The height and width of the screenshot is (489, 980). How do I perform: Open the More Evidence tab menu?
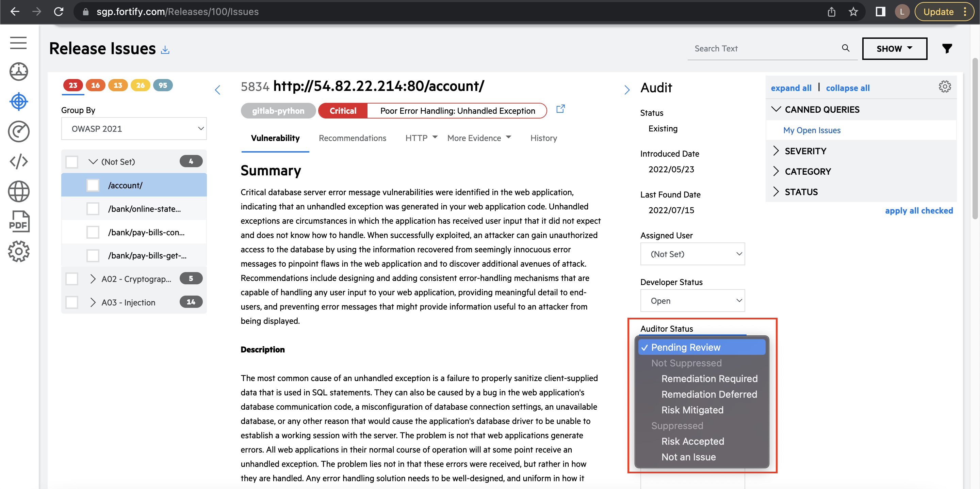(x=479, y=138)
